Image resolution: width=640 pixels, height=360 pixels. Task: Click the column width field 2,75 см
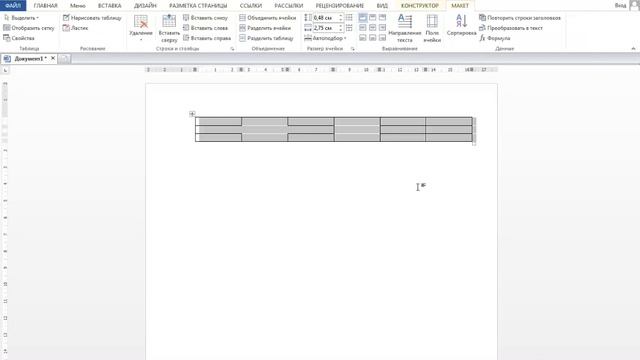click(x=325, y=28)
